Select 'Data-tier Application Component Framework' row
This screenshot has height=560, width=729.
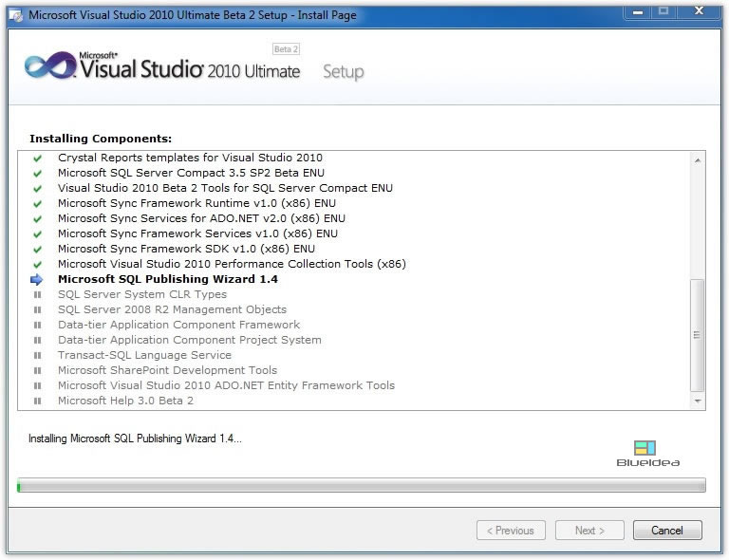point(179,325)
